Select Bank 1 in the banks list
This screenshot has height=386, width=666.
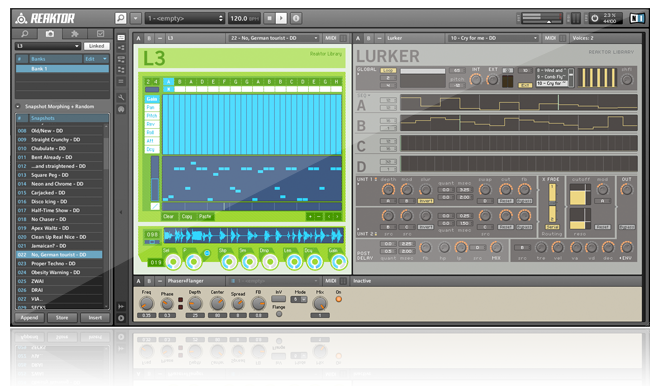[62, 69]
